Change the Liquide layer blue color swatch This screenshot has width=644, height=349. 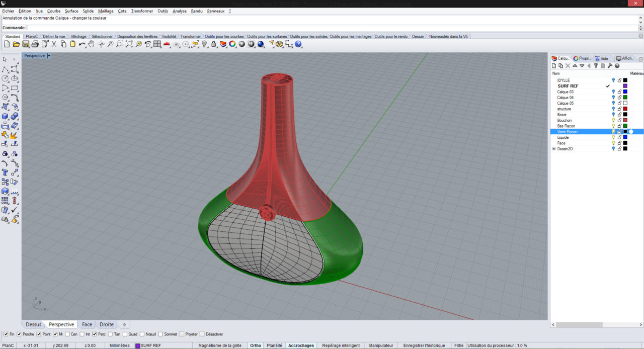[x=625, y=137]
